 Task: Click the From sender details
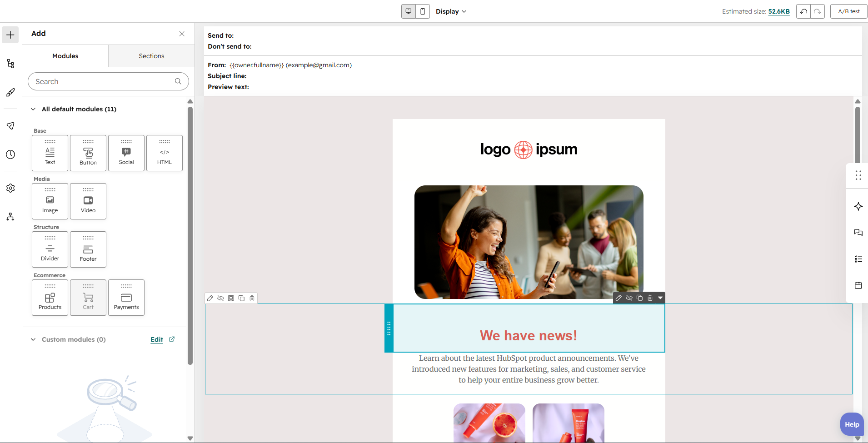click(291, 65)
